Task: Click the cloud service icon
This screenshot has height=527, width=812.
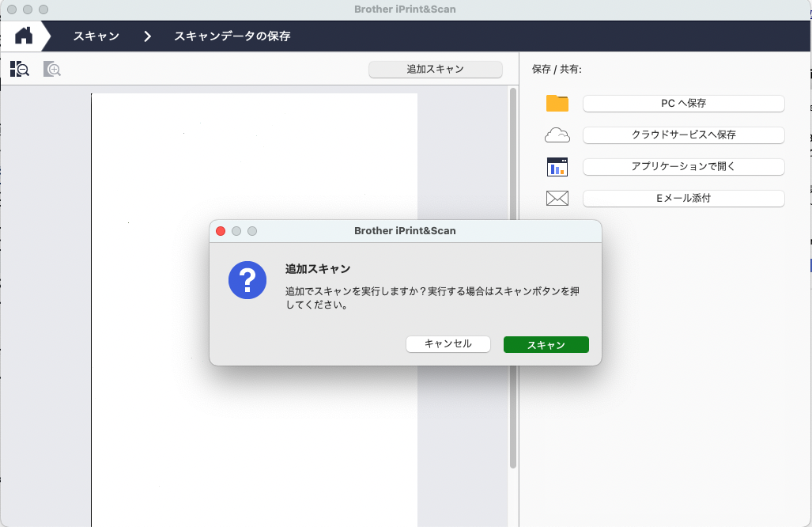Action: [x=557, y=135]
